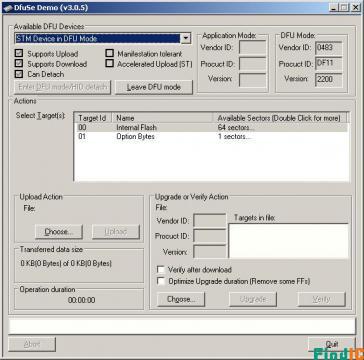Click the Available Sectors column header

(x=279, y=118)
